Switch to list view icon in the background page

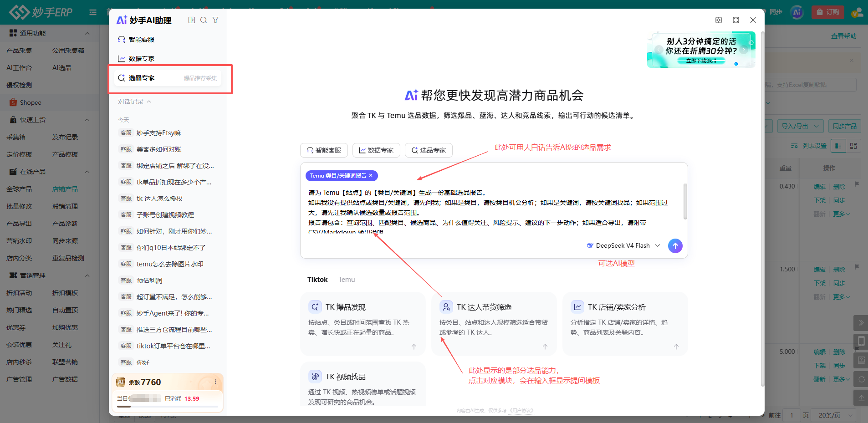[x=838, y=146]
